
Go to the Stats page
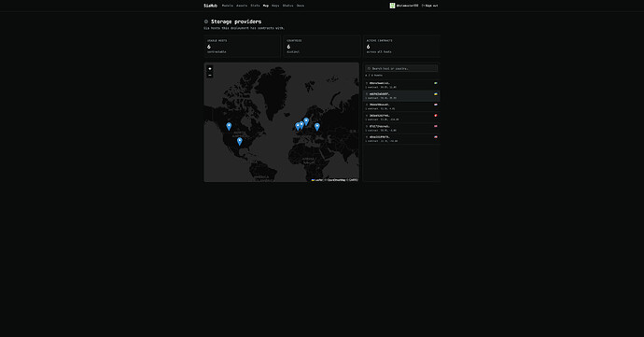[255, 6]
